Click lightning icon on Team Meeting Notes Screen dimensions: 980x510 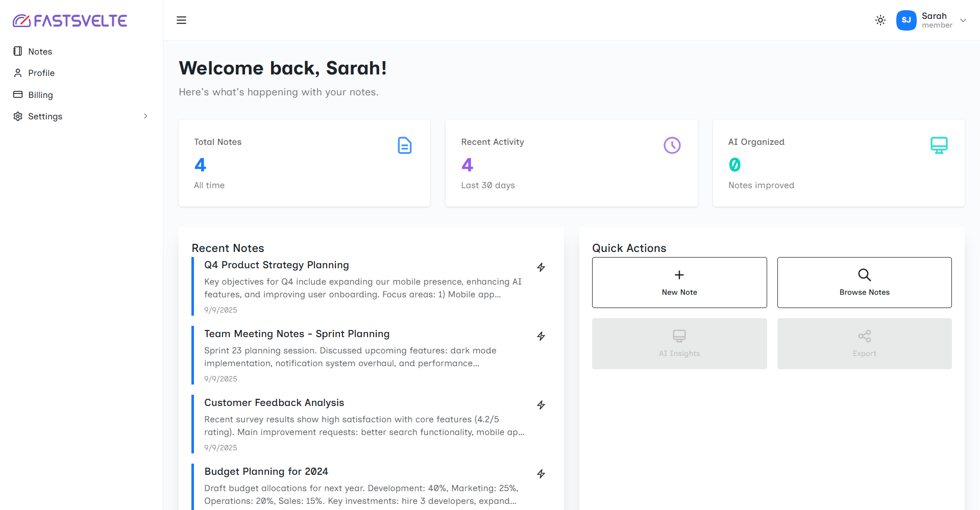tap(541, 336)
